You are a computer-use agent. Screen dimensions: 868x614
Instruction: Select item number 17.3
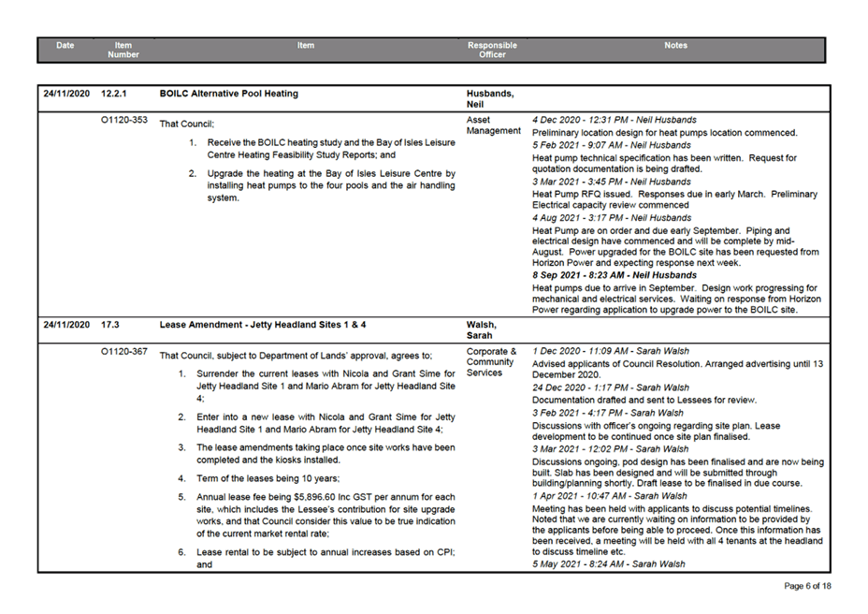pyautogui.click(x=111, y=324)
